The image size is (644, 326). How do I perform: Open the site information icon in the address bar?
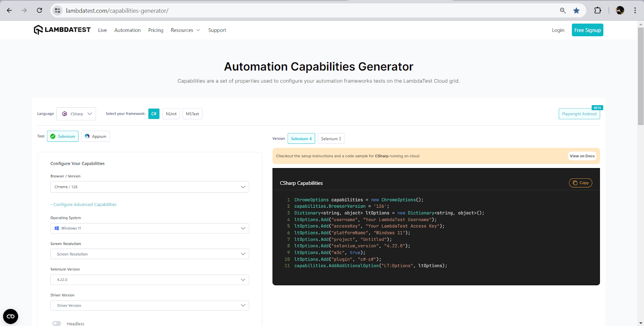[58, 10]
